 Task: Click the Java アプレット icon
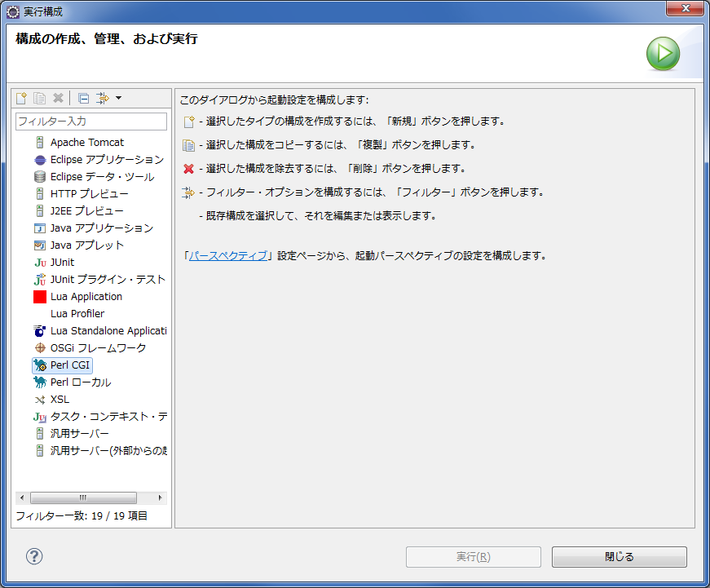(40, 245)
